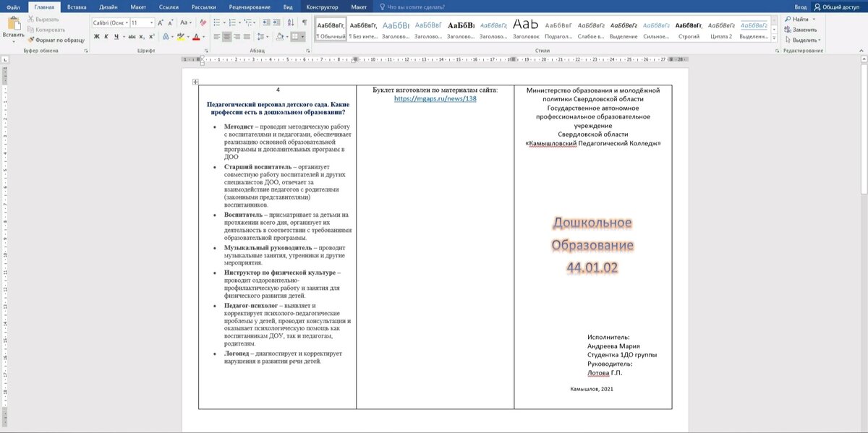Toggle superscript (x²) formatting

pyautogui.click(x=151, y=37)
